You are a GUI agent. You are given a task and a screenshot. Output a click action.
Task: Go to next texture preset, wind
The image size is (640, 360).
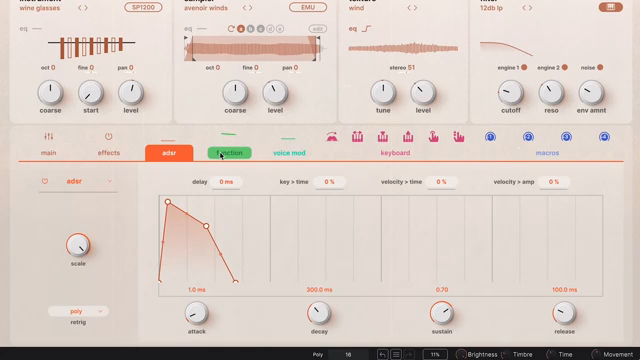pos(415,8)
